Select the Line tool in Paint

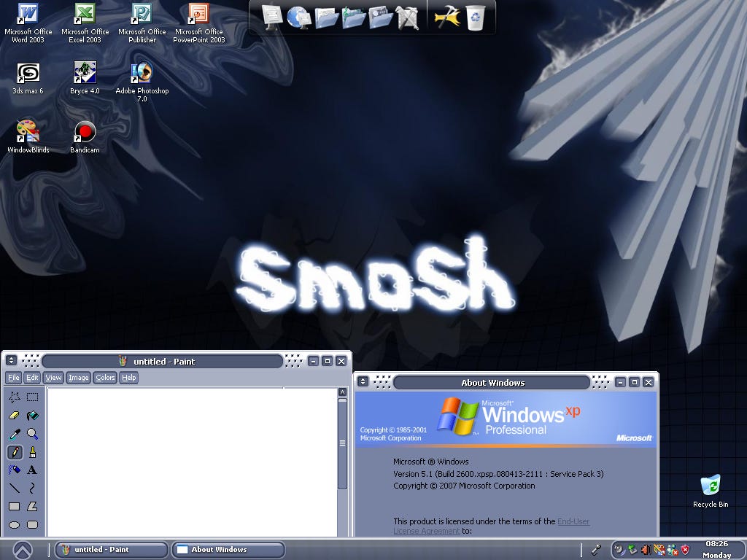15,488
